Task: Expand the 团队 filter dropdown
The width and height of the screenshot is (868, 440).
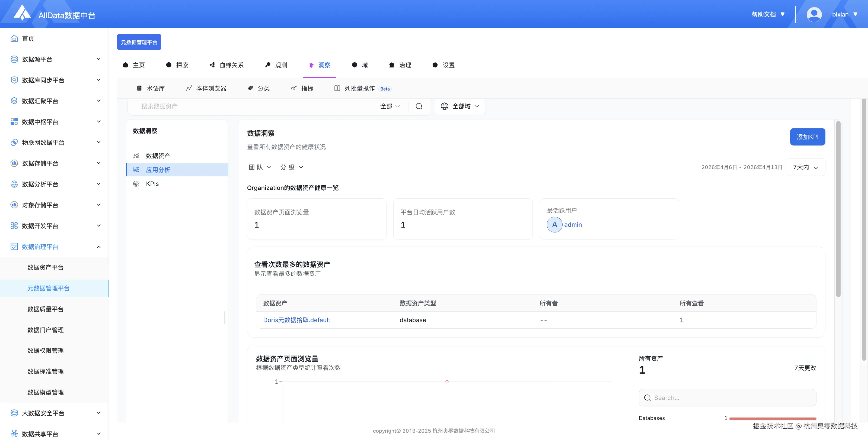Action: (260, 167)
